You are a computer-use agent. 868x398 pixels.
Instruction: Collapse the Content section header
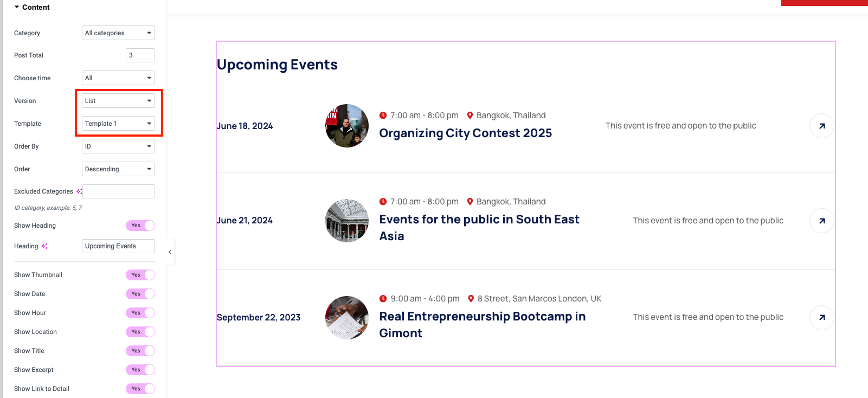(32, 7)
